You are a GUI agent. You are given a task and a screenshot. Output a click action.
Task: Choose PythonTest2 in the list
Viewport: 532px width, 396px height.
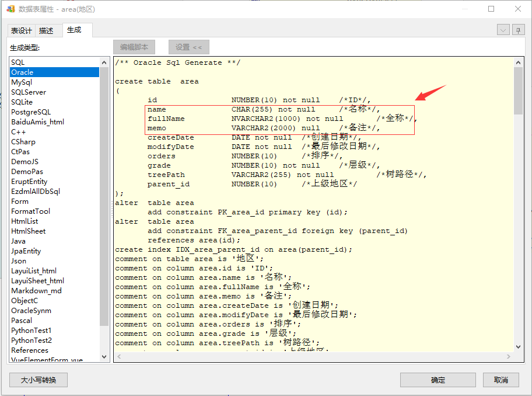[55, 340]
